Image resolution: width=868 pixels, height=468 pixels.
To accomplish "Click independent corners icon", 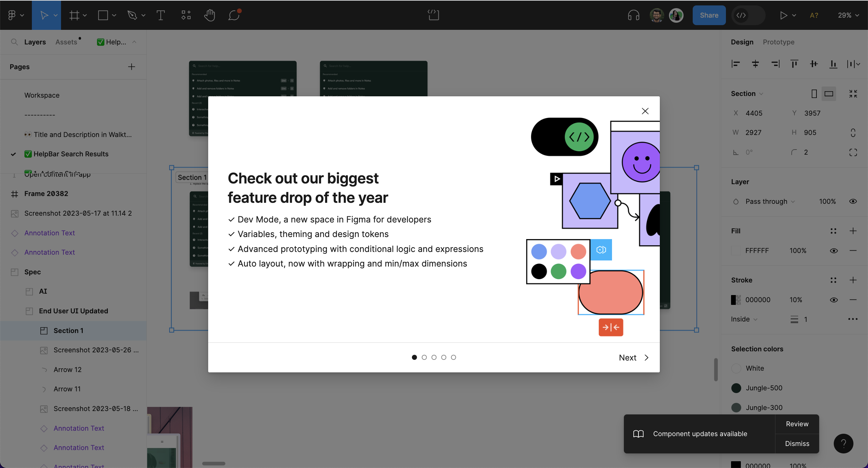I will tap(853, 152).
